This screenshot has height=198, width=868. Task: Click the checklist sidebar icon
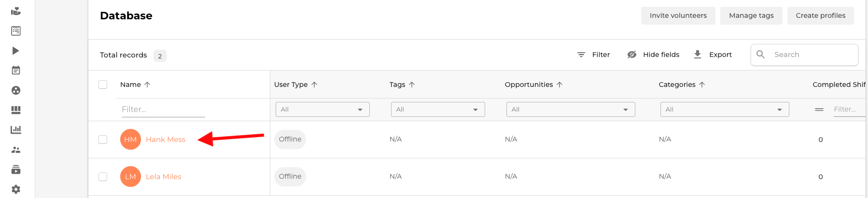point(16,31)
